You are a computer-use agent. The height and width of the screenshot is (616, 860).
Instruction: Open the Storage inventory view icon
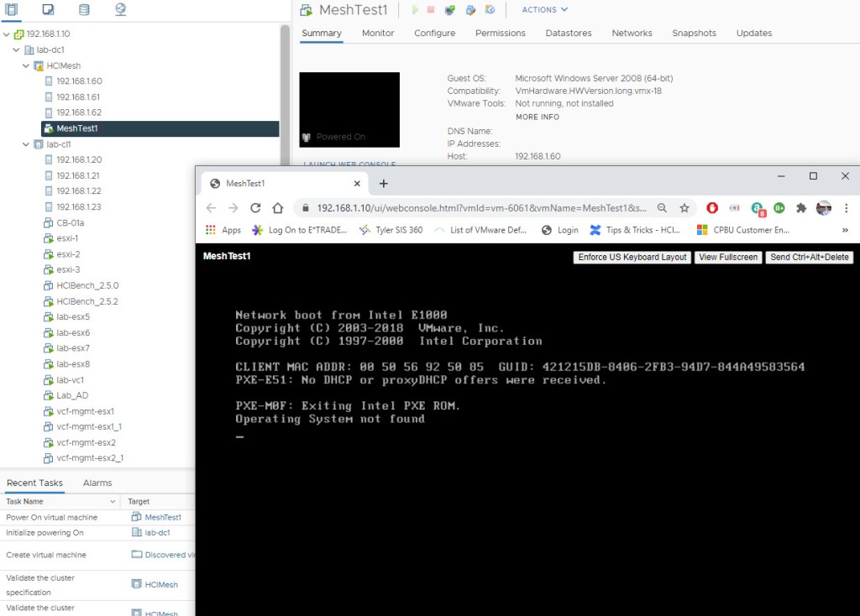pyautogui.click(x=84, y=10)
